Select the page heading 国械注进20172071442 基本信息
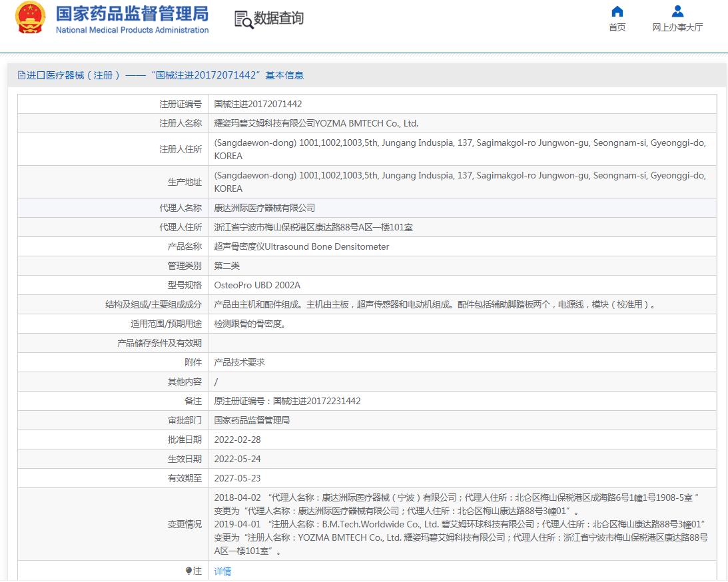The width and height of the screenshot is (728, 582). [x=229, y=75]
